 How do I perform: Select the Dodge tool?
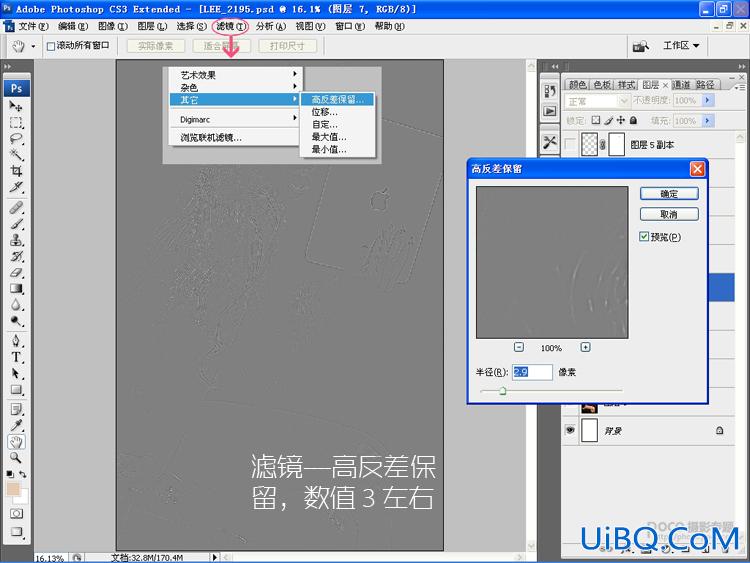point(16,320)
